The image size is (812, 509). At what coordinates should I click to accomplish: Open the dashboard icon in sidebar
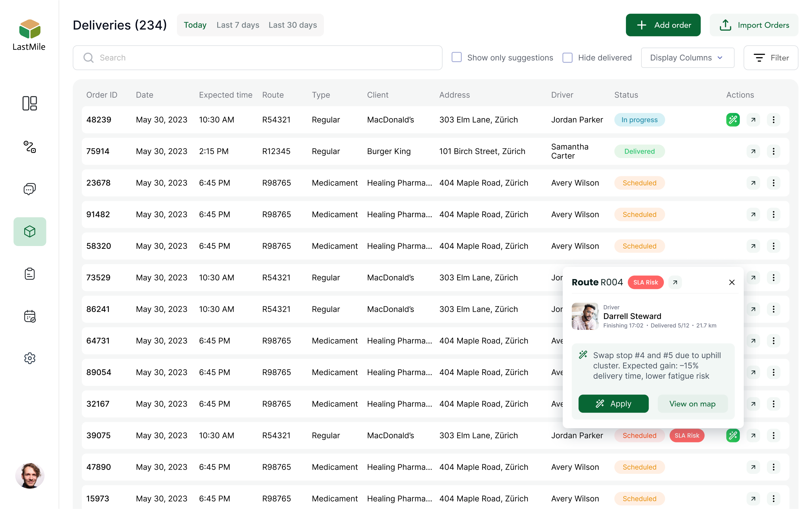[30, 103]
